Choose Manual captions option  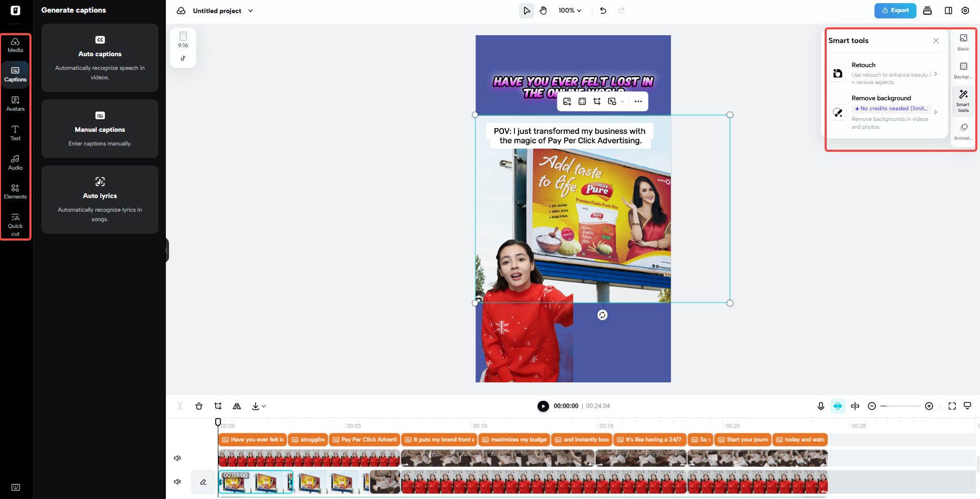coord(100,129)
